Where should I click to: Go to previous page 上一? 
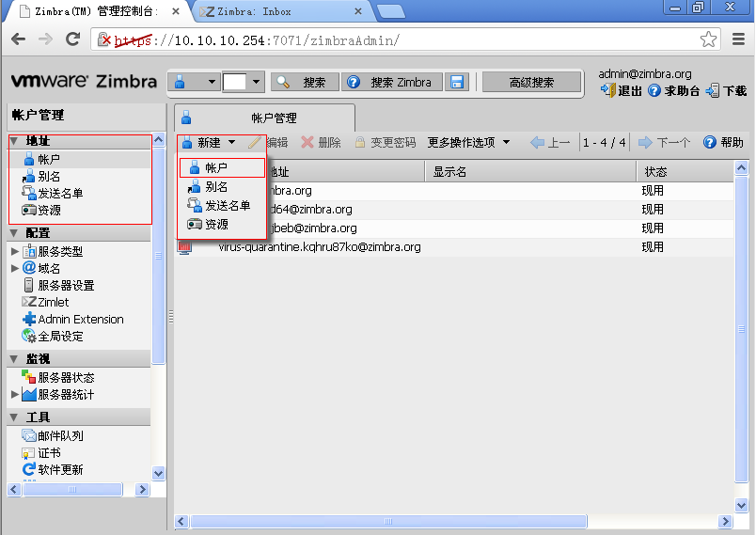[550, 142]
